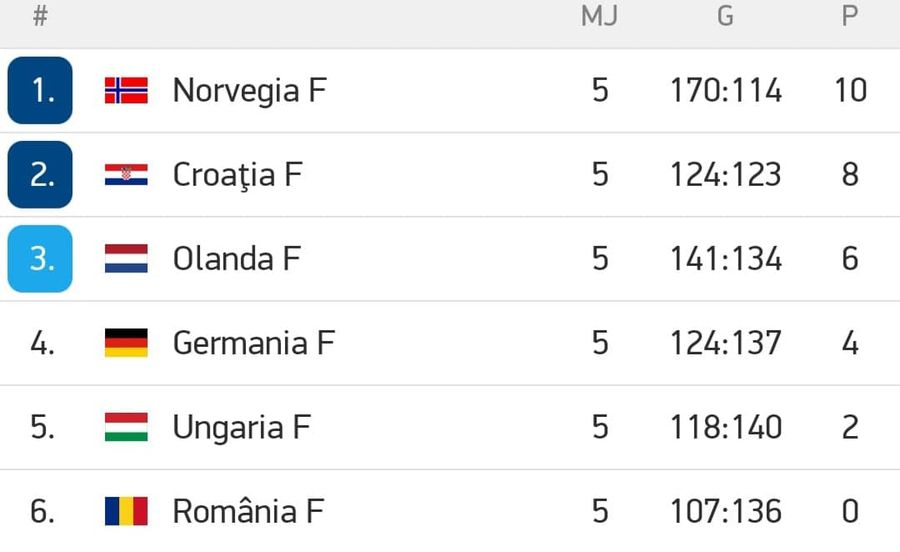Select the dark blue rank 1 badge
This screenshot has width=900, height=552.
click(40, 90)
